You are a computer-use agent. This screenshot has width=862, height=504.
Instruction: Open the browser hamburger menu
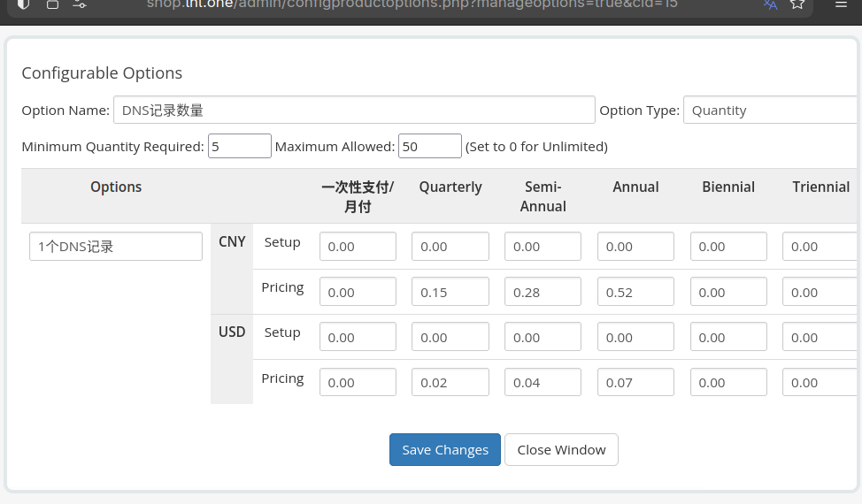click(842, 4)
